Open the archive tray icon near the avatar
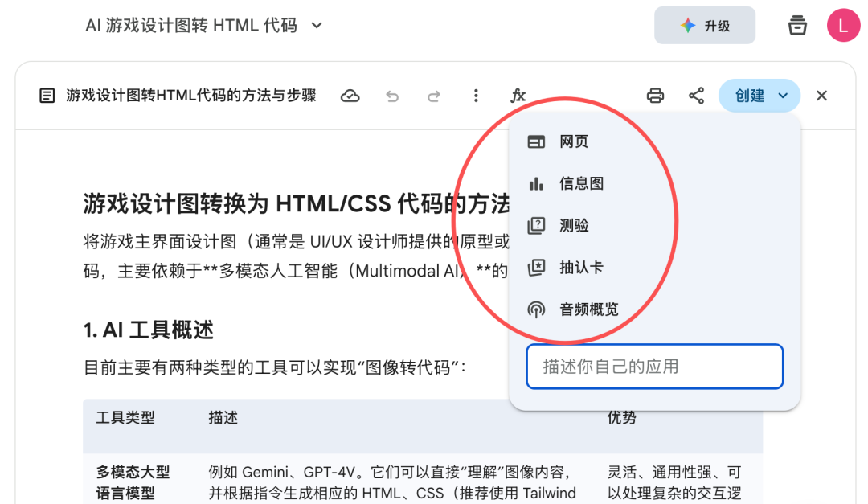The width and height of the screenshot is (868, 504). coord(797,25)
